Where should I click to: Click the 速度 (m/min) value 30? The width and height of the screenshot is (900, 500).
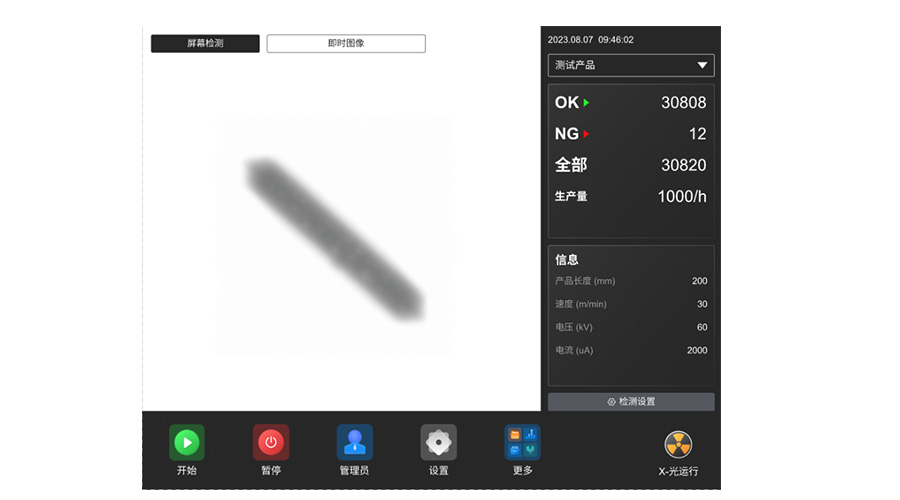coord(702,304)
